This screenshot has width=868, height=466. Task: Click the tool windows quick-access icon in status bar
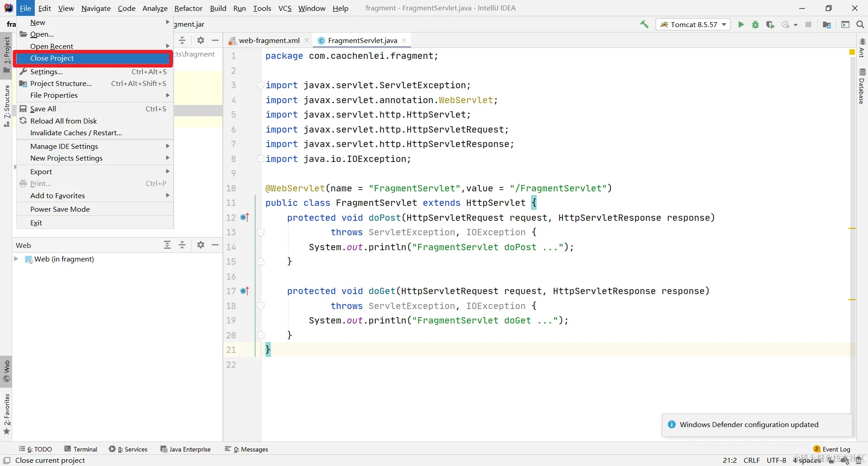click(7, 460)
